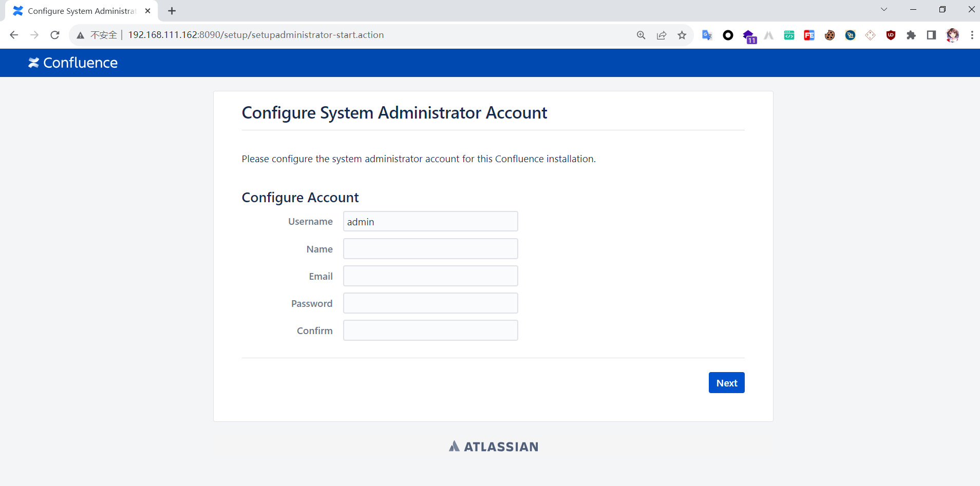Open the Google Translate extension
The image size is (980, 486).
point(707,35)
